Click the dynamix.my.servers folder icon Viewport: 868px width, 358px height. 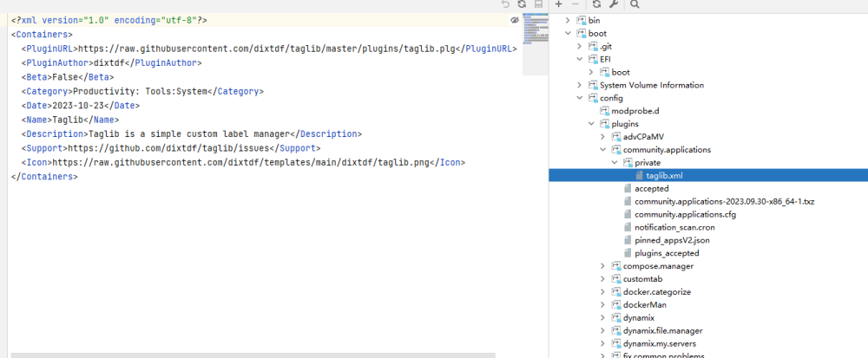coord(616,343)
